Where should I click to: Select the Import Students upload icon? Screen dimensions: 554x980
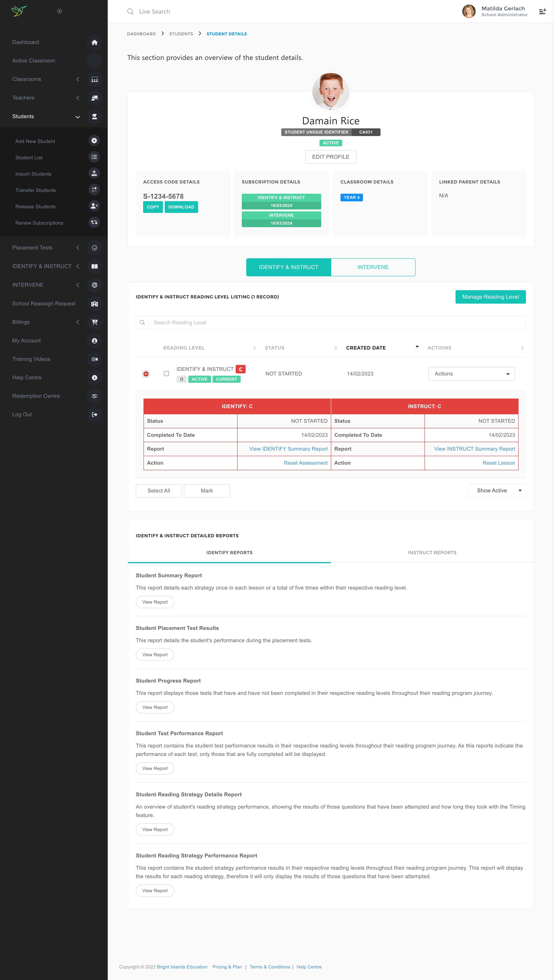[94, 173]
